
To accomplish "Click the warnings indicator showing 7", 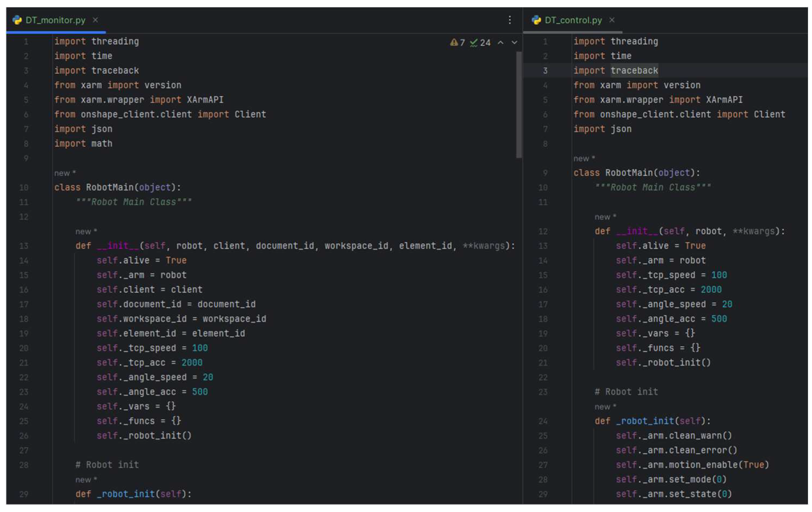I will click(458, 42).
